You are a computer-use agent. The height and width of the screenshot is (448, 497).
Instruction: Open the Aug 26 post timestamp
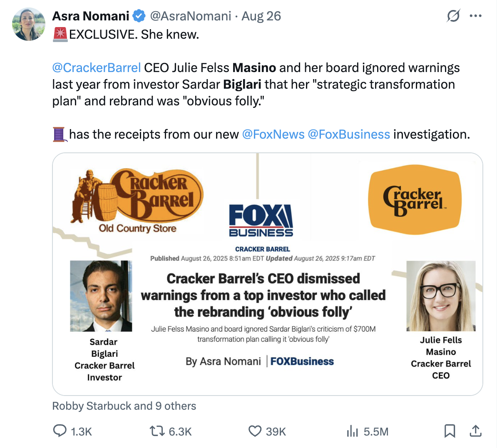pyautogui.click(x=261, y=16)
